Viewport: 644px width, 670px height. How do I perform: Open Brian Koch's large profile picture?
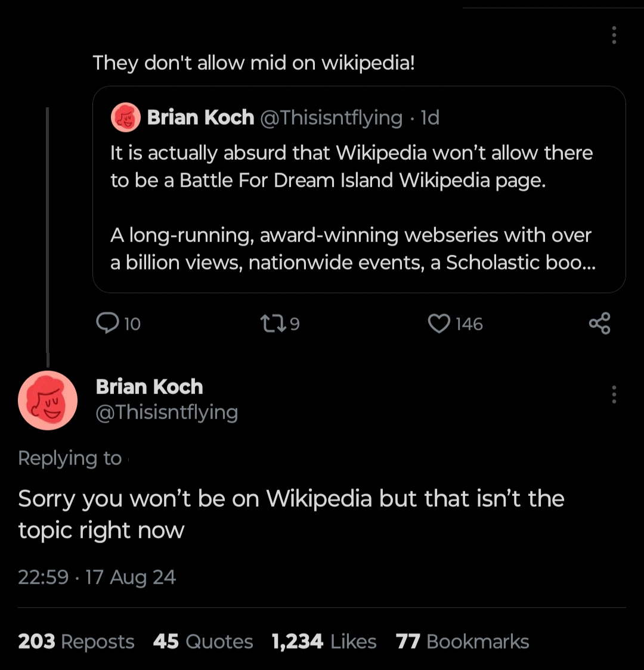coord(48,401)
